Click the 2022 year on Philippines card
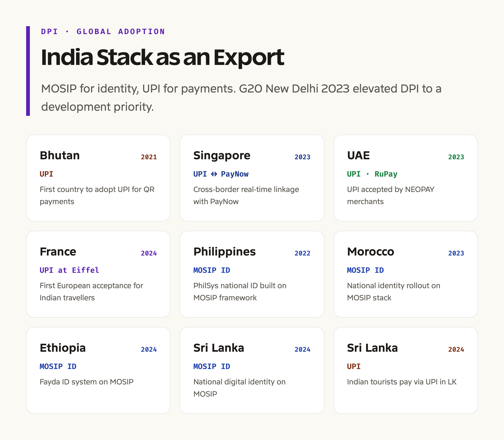Viewport: 504px width, 440px height. (x=302, y=253)
